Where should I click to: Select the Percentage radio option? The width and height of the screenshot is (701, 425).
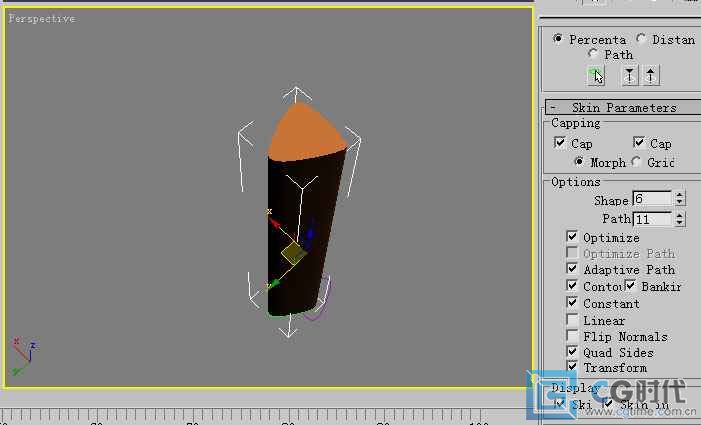557,38
